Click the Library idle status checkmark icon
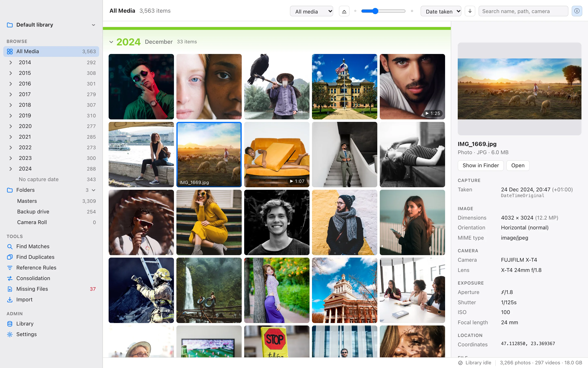The width and height of the screenshot is (588, 368). point(460,363)
